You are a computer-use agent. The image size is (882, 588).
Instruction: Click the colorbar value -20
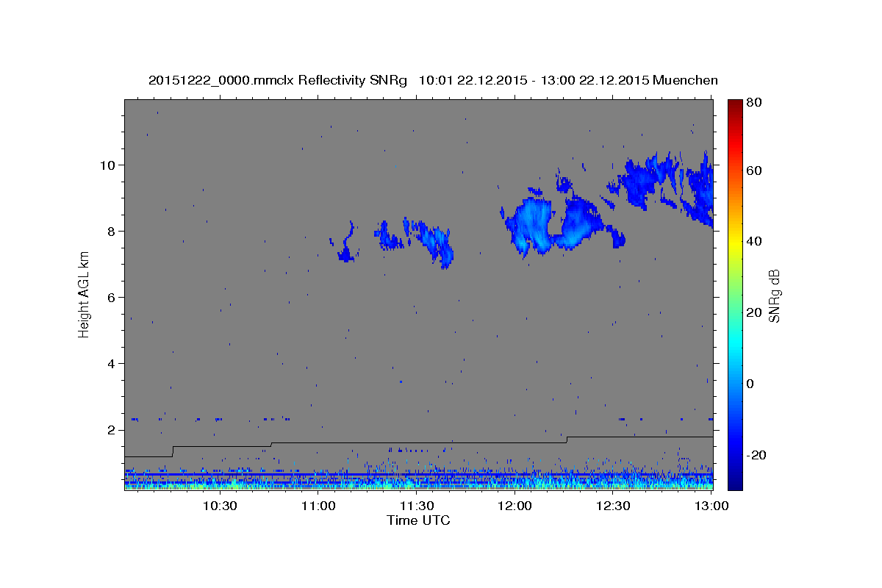(756, 455)
